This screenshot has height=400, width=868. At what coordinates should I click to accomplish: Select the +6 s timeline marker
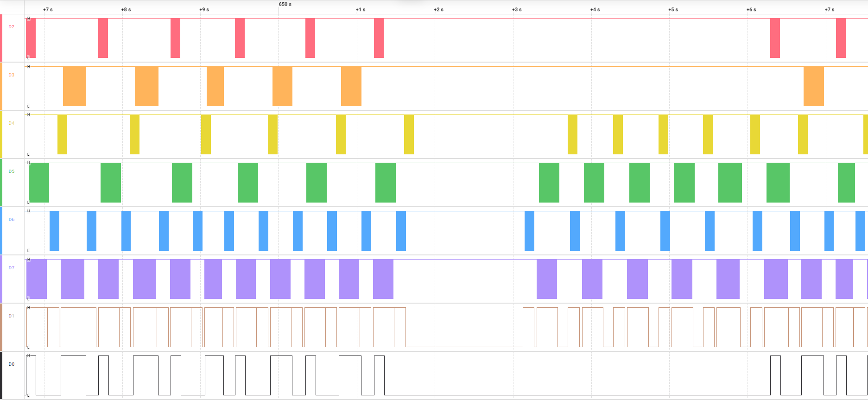click(x=751, y=10)
